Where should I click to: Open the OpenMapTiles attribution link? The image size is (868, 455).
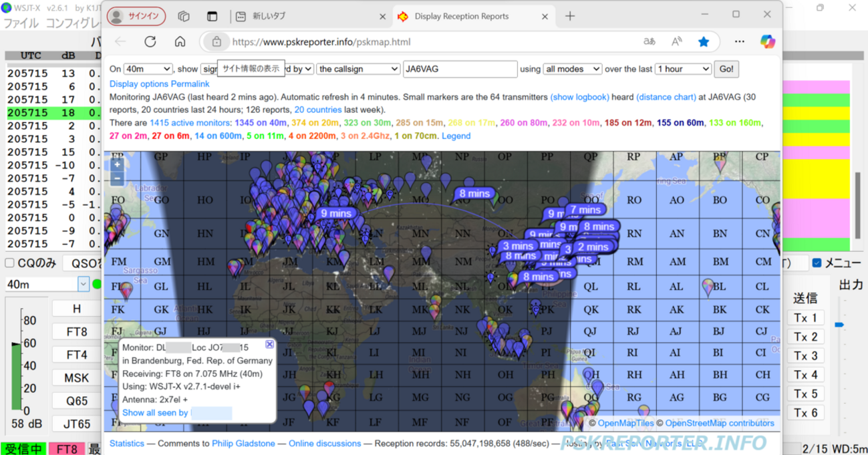625,423
